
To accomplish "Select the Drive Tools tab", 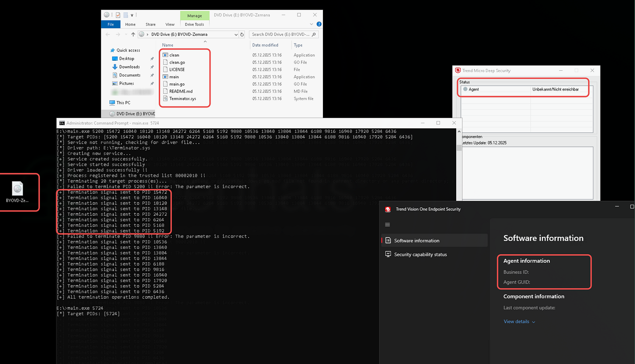I will point(195,24).
